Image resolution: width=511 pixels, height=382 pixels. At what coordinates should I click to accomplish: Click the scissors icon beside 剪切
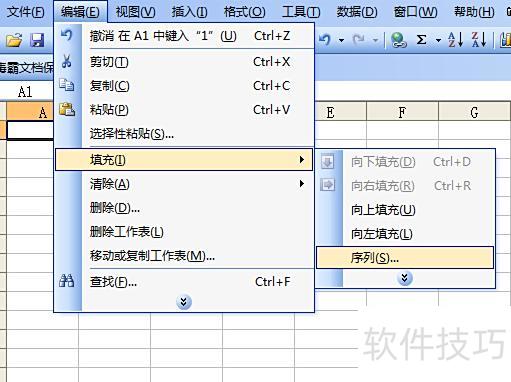click(x=67, y=61)
